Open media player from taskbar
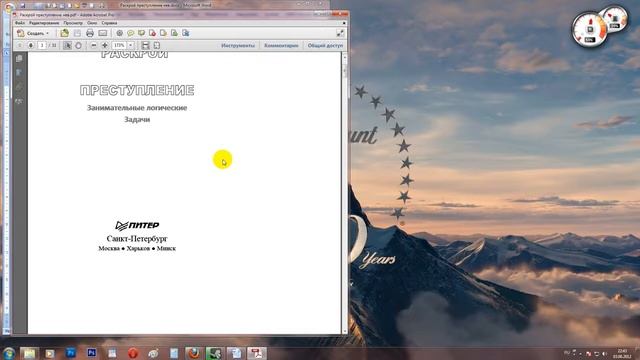Screen dimensions: 640x360 [50, 353]
